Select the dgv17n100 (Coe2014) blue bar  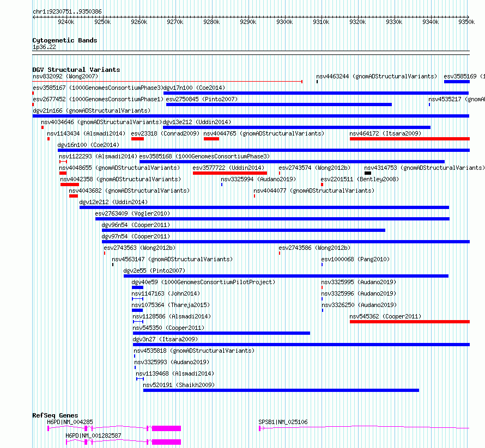316,93
